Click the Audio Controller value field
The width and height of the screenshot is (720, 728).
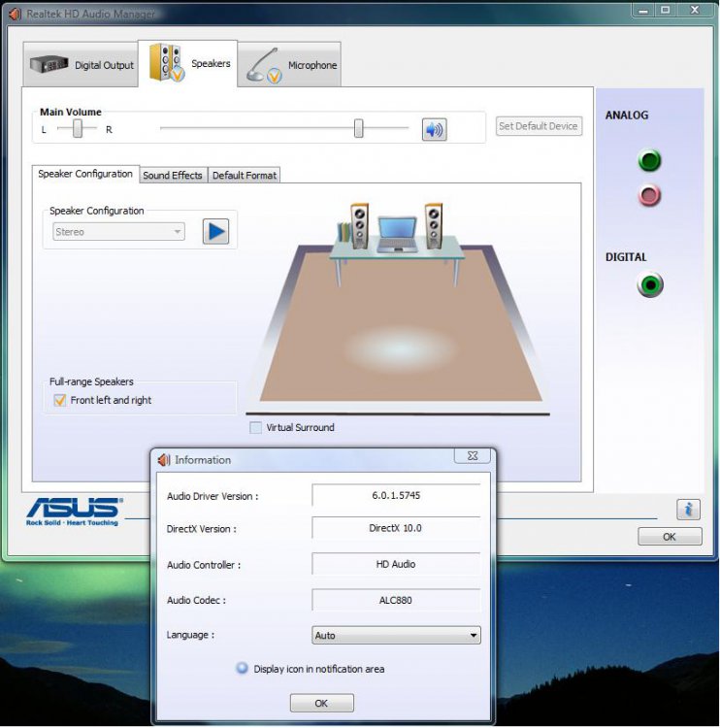tap(396, 564)
